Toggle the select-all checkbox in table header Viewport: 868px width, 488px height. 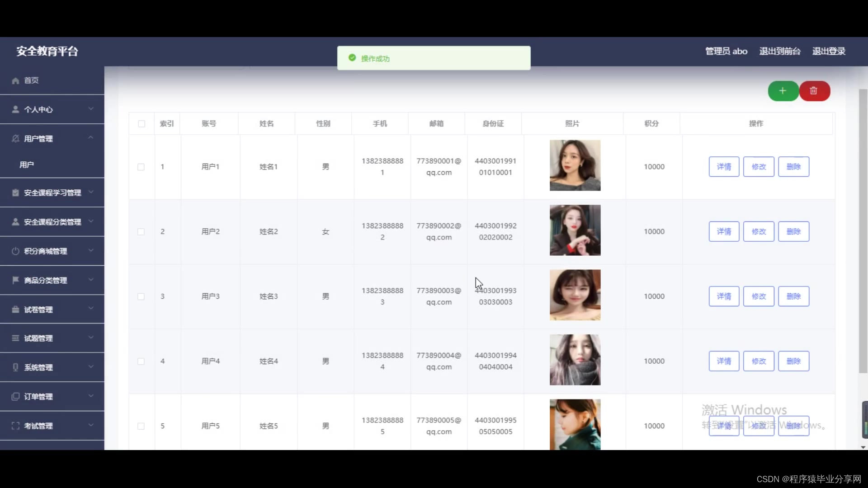(x=142, y=124)
